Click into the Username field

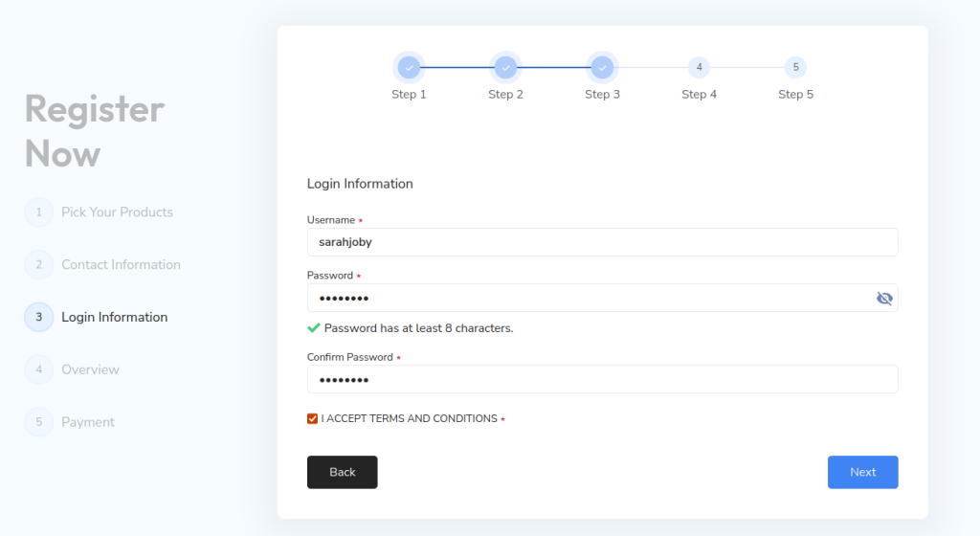(x=602, y=242)
